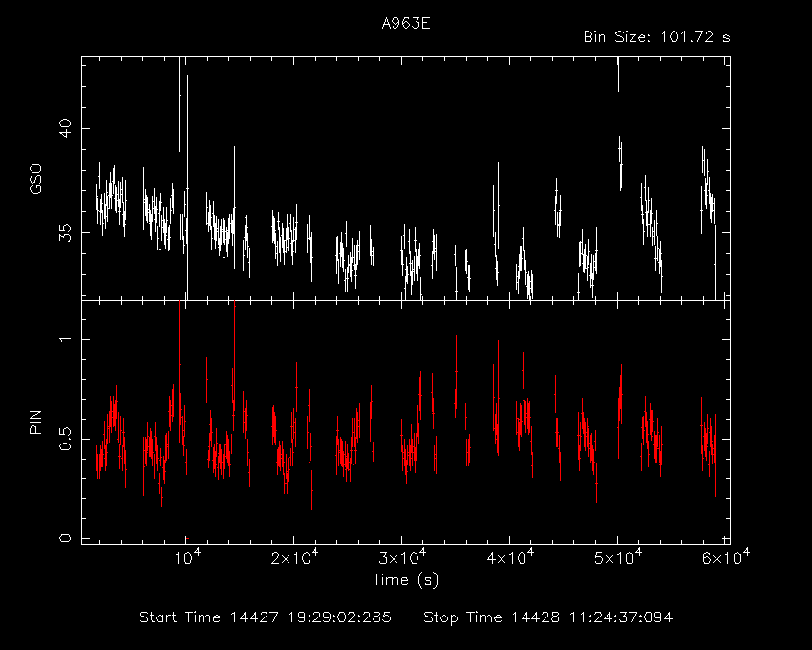
Task: Click the x-axis tick label 10^4
Action: click(186, 557)
